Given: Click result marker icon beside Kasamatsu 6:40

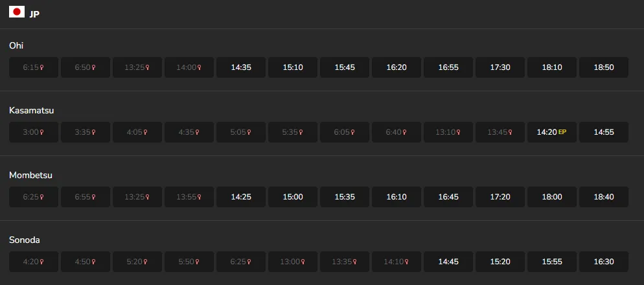Looking at the screenshot, I should click(405, 132).
